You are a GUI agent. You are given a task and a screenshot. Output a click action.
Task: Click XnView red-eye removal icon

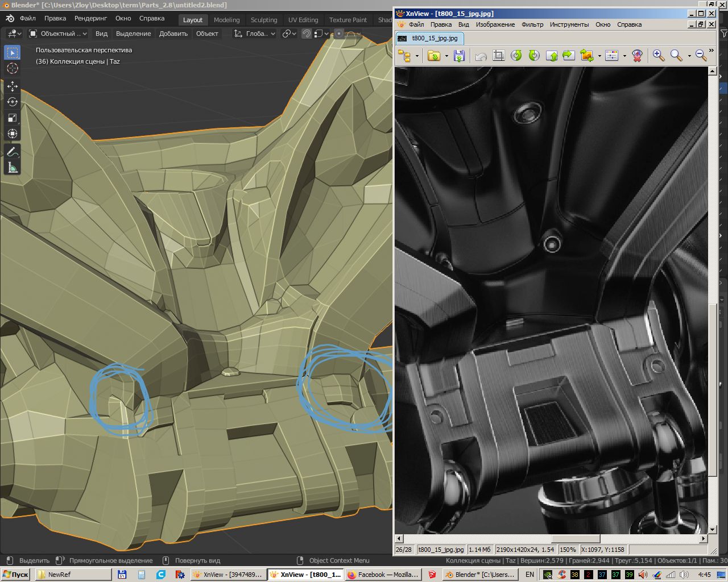click(x=637, y=56)
